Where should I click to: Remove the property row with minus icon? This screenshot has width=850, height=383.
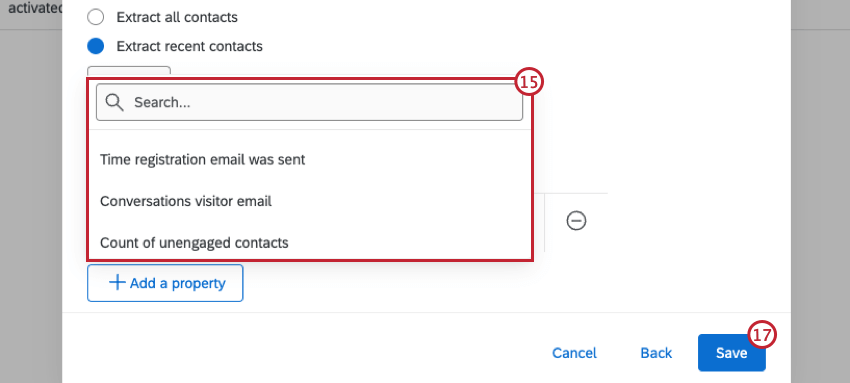[576, 220]
